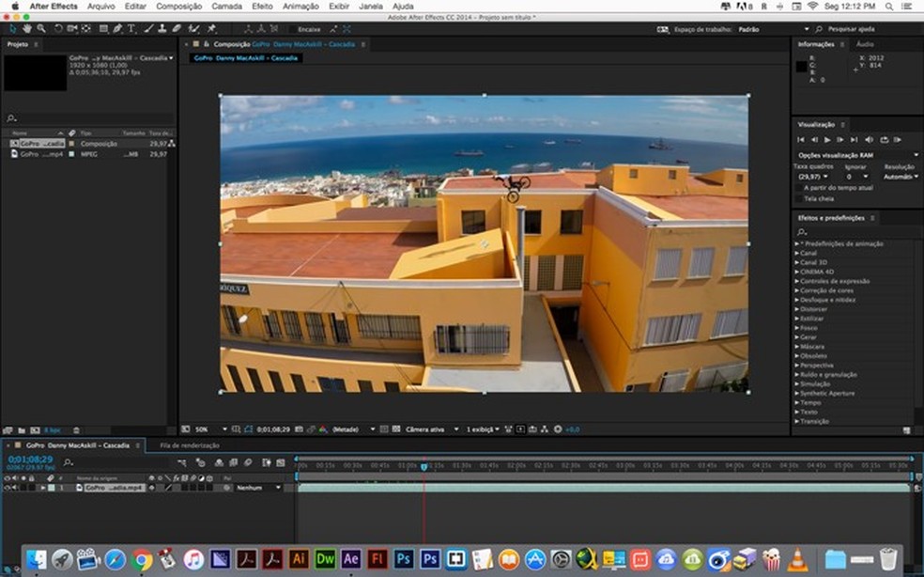Select the Hand tool in the toolbar
Screen dimensions: 924x577
tap(28, 29)
